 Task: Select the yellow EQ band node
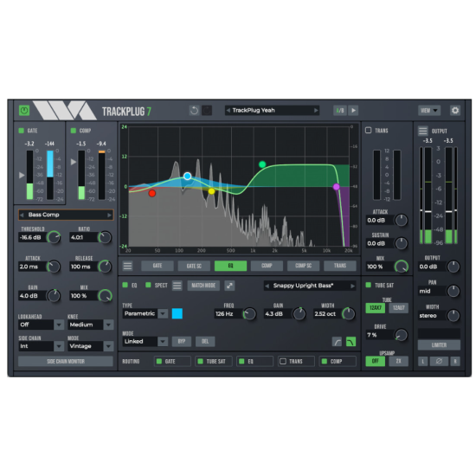tap(211, 191)
